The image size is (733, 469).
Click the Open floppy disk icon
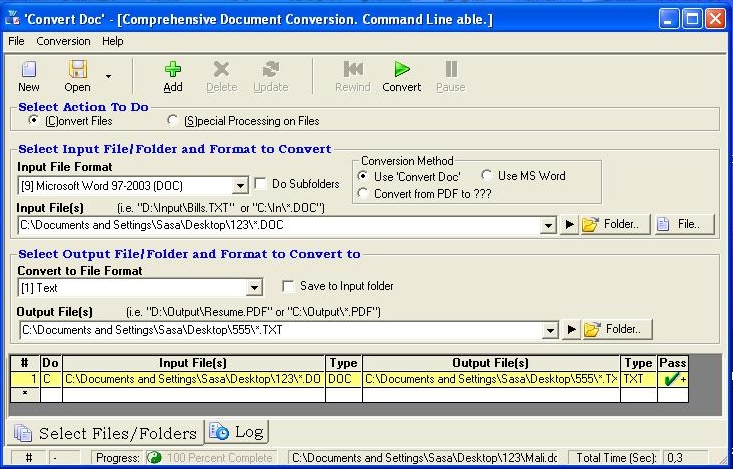[x=78, y=69]
